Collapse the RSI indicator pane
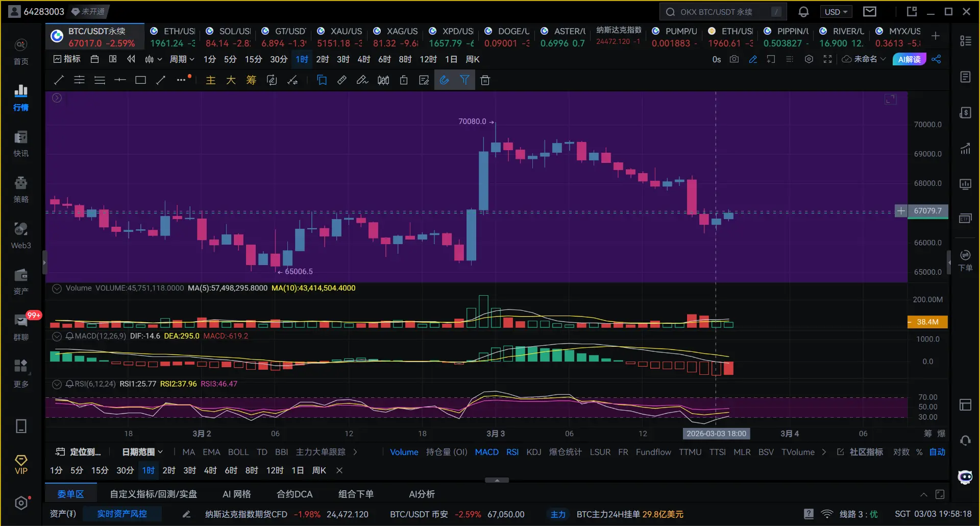 click(57, 384)
